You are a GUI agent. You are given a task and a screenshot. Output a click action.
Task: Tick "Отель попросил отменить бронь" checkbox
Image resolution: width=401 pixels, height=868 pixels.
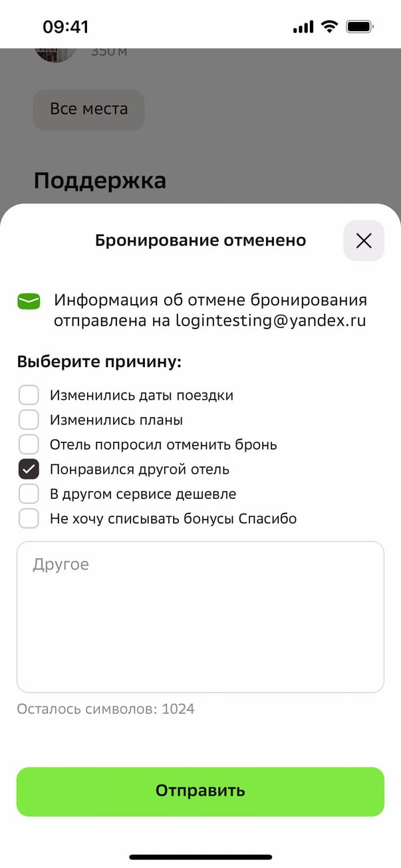point(29,444)
